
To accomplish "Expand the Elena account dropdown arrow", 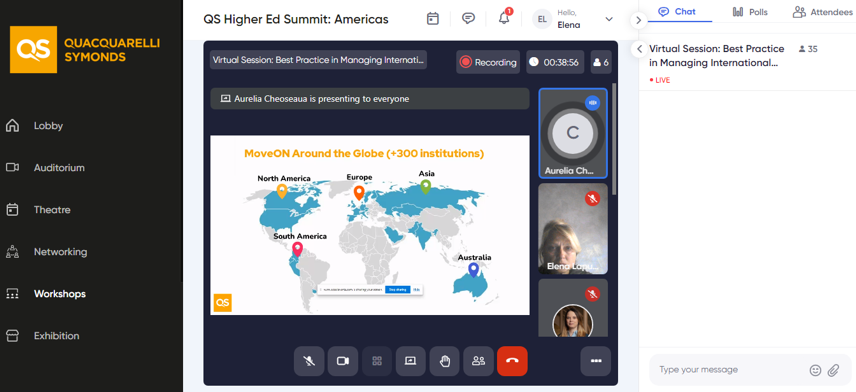I will click(609, 20).
